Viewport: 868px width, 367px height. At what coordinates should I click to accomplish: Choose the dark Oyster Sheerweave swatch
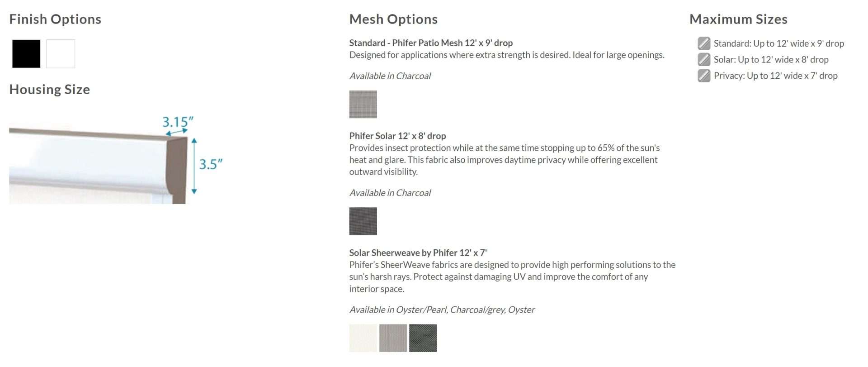[x=423, y=338]
